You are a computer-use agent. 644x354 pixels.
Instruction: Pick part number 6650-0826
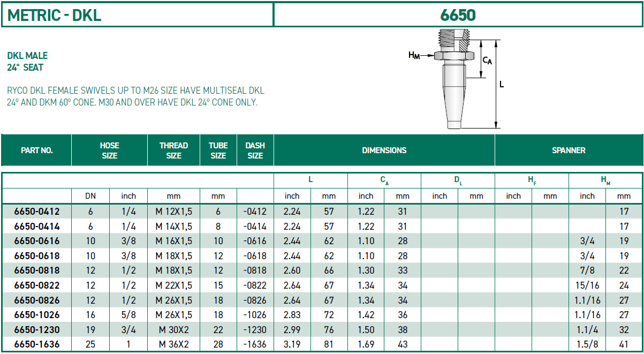[36, 300]
